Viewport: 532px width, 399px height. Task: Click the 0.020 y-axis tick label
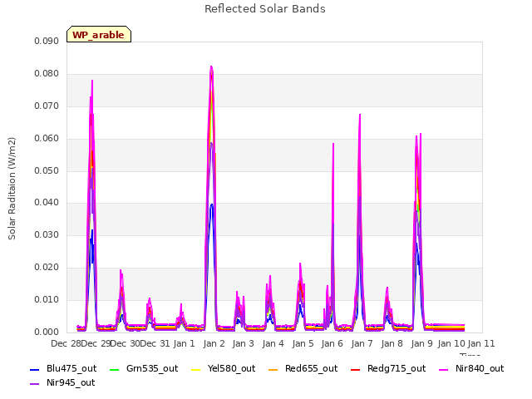(x=47, y=268)
